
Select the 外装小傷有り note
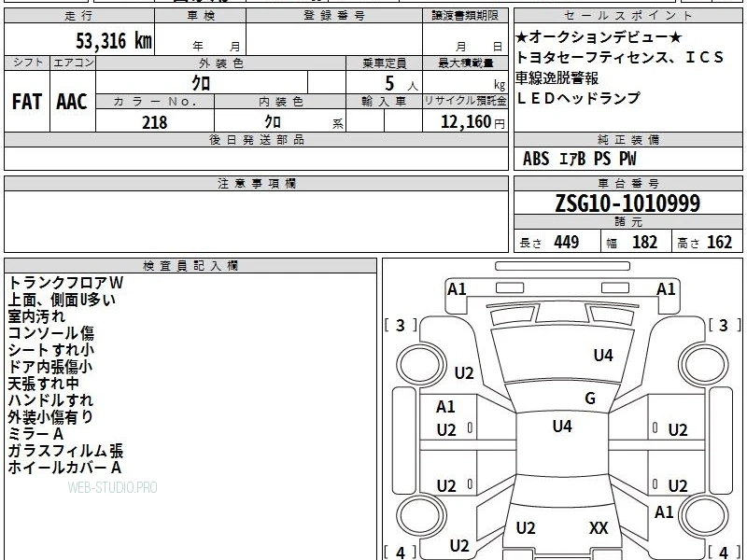pos(50,416)
